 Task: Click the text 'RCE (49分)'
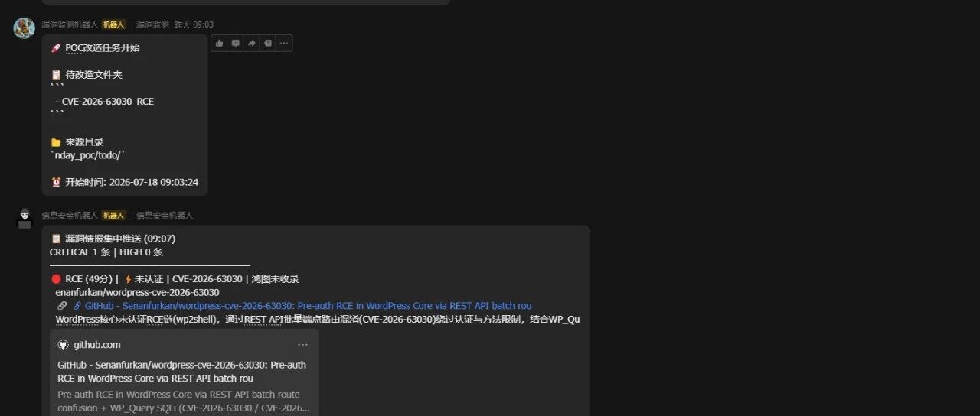89,279
